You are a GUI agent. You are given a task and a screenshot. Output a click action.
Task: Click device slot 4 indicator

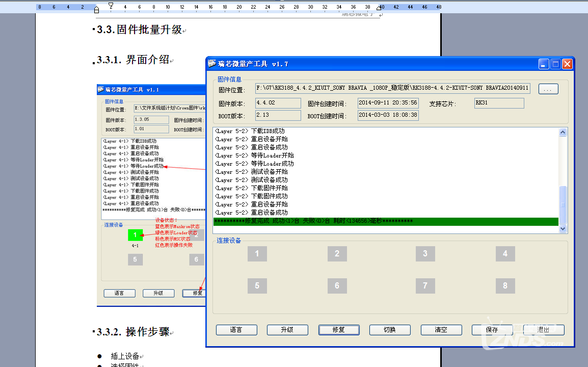(505, 254)
